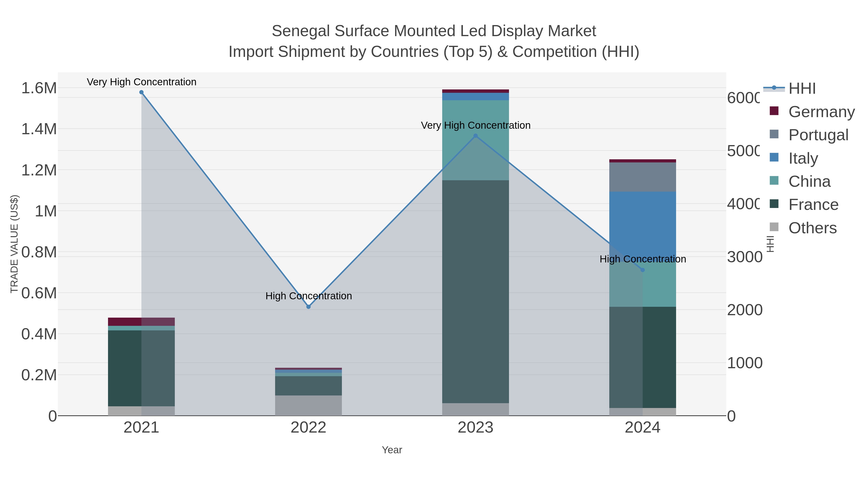Select the France segment in the 2023 bar
The height and width of the screenshot is (488, 868).
pos(475,292)
